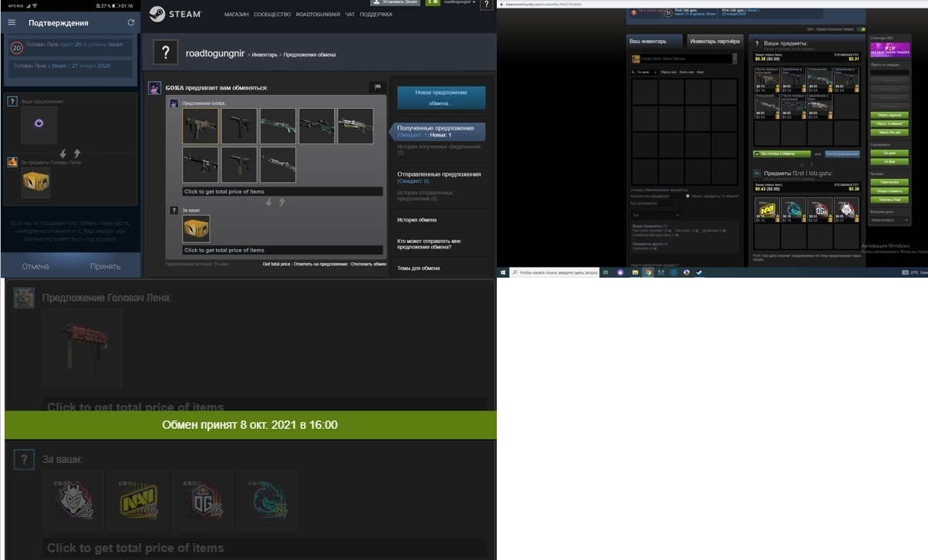Open МАГАЗИН in Steam navigation
This screenshot has width=928, height=560.
[x=236, y=15]
